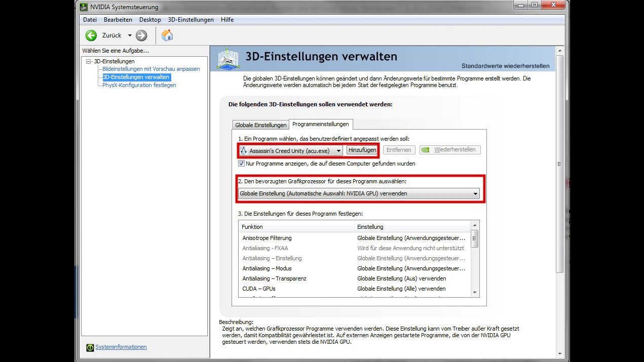Viewport: 644px width, 362px height.
Task: Click 'Wird für diese Anwendung nicht unterstützt' value
Action: click(x=410, y=248)
